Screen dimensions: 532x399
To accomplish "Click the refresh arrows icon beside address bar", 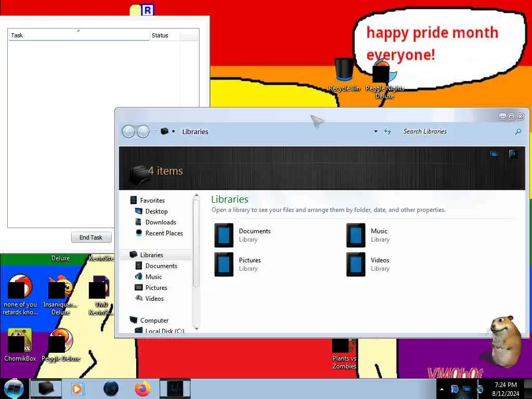I will click(388, 131).
